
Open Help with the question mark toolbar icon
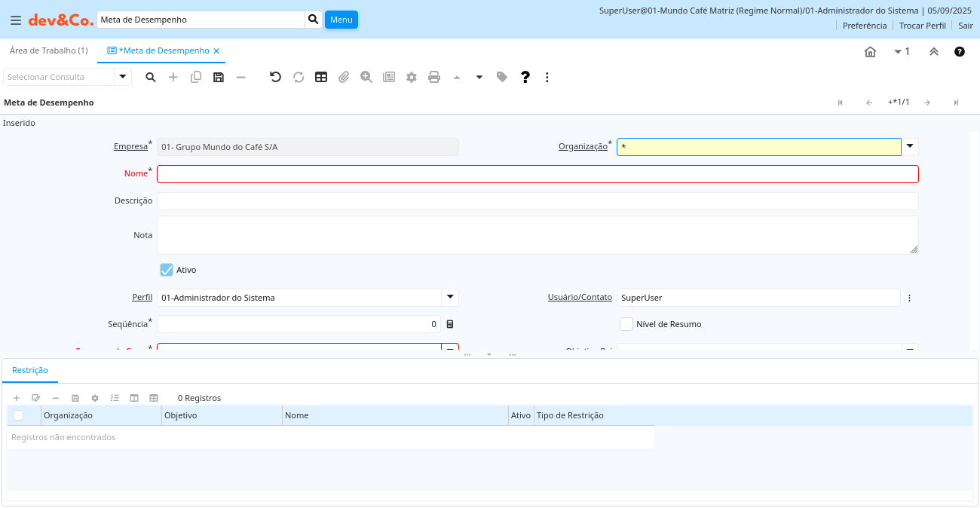525,77
